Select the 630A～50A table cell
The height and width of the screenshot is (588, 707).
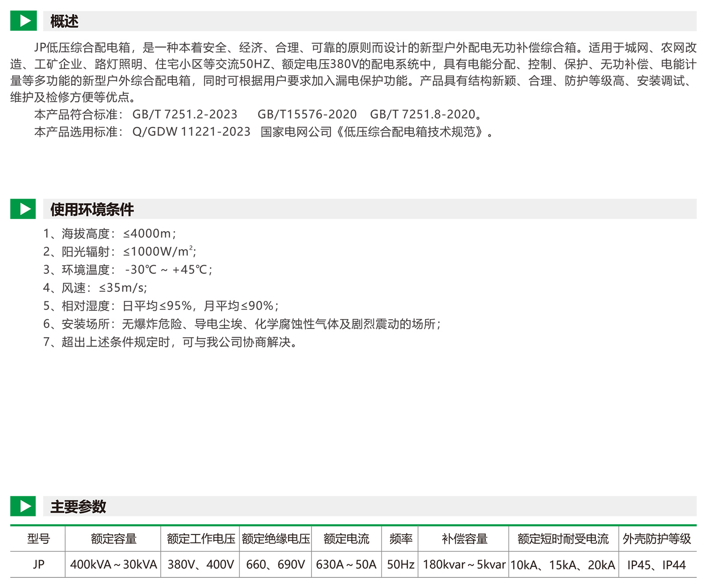point(346,565)
